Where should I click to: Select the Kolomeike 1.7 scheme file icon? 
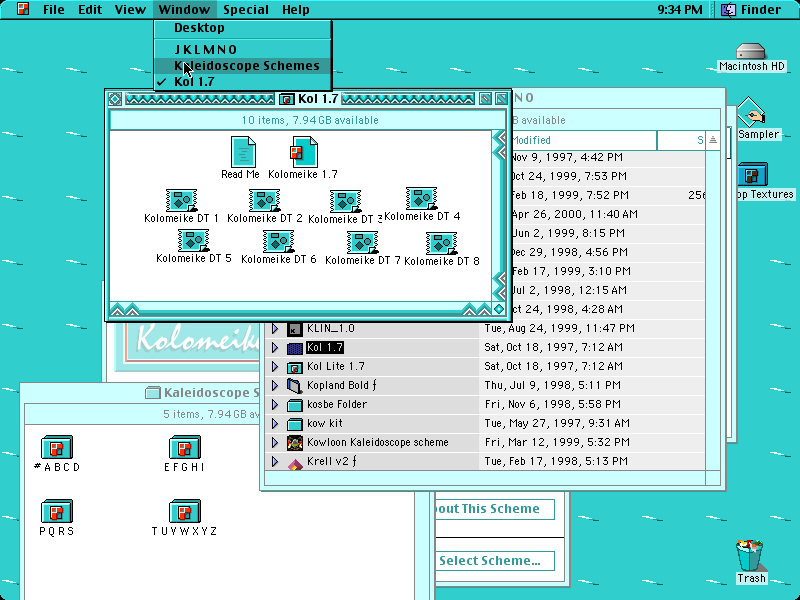point(304,152)
